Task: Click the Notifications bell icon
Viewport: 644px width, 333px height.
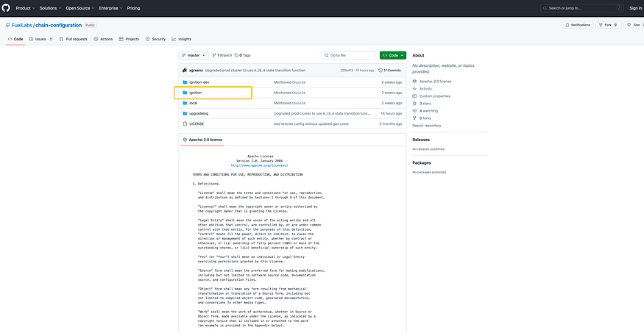Action: [x=567, y=25]
